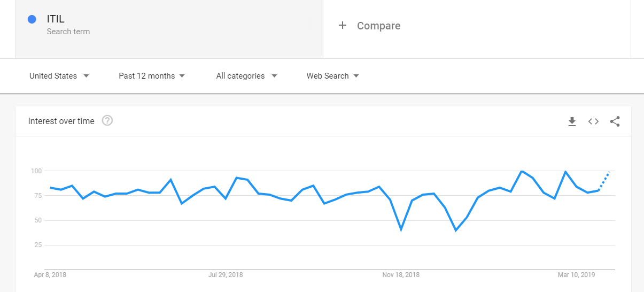Expand the Past 12 months dropdown
The image size is (644, 292).
[x=152, y=76]
